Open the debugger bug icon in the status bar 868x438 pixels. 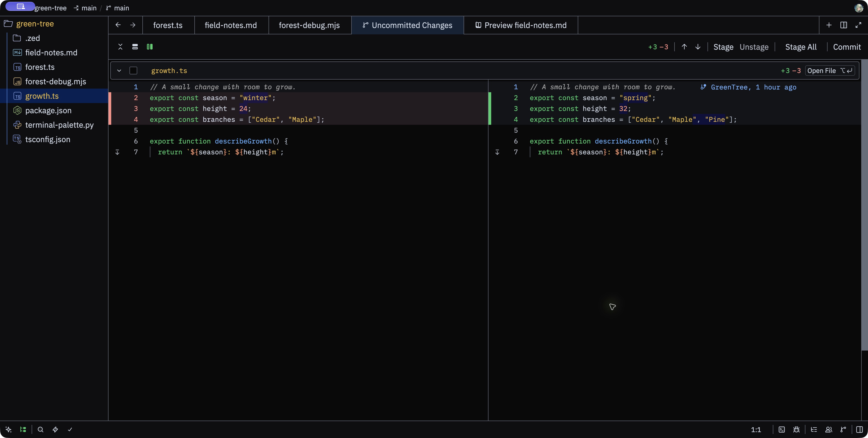click(x=796, y=430)
